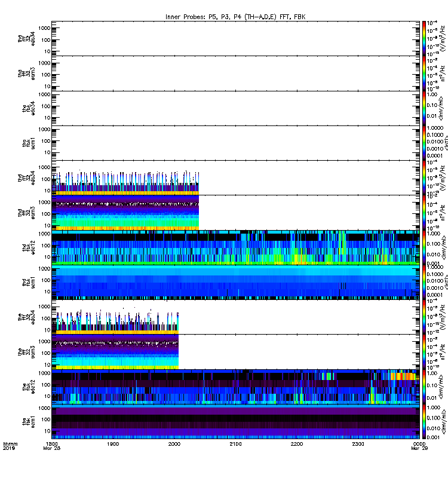
Task: Click the '100' y-axis tick of the fbk scm1 panel
Action: point(46,419)
